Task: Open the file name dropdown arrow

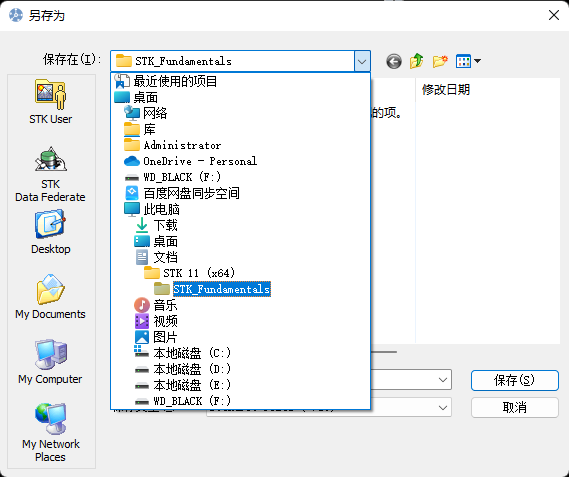Action: [x=443, y=380]
